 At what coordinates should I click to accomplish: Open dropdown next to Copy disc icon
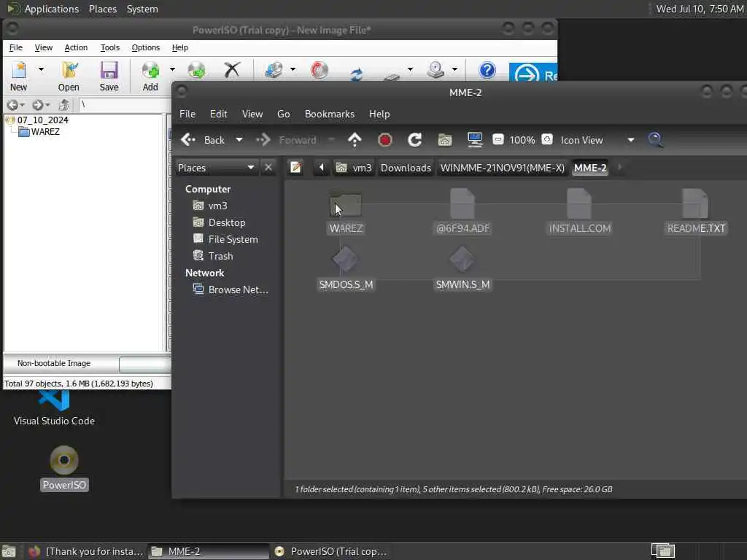[x=293, y=69]
